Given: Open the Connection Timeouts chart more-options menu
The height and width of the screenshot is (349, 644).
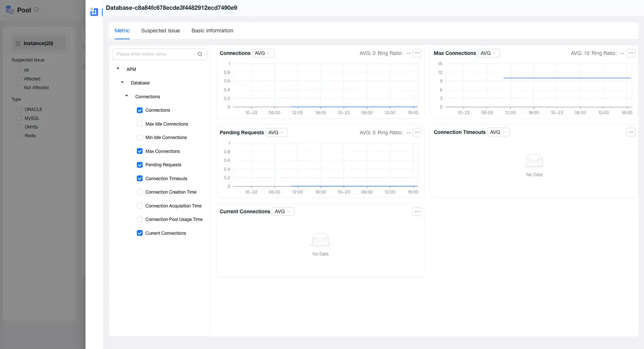Looking at the screenshot, I should [631, 132].
